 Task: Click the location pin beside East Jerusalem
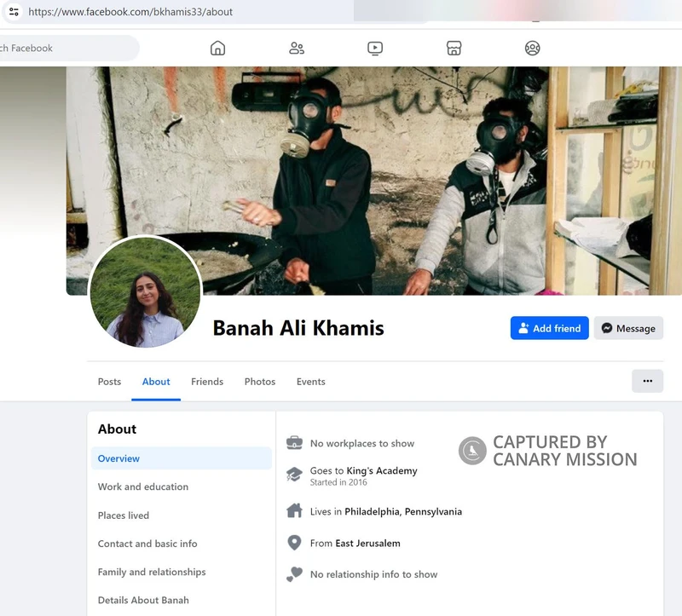[x=294, y=543]
